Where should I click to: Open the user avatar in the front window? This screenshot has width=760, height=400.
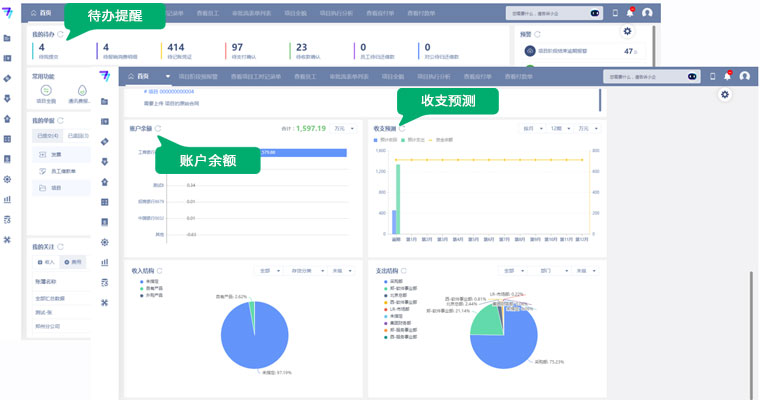point(746,76)
